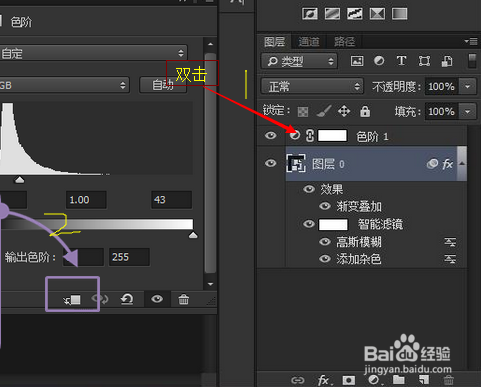Add a gradient map adjustment icon at top
This screenshot has height=387, width=481.
[x=400, y=14]
